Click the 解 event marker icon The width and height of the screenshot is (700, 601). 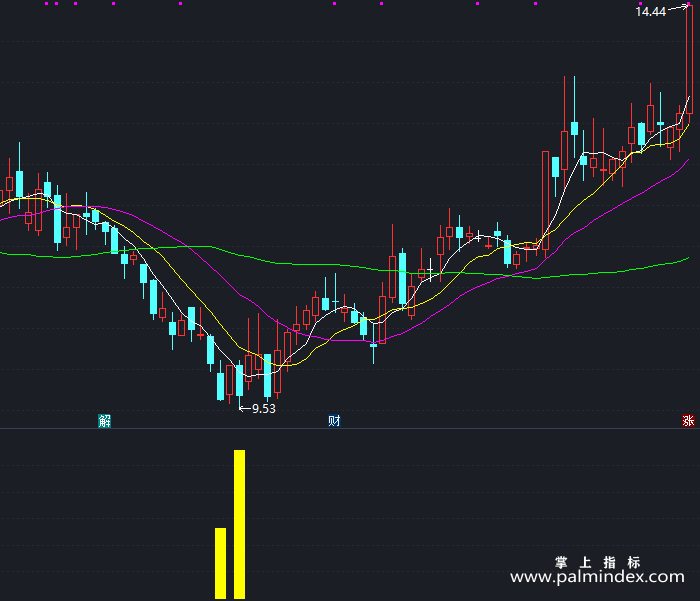point(104,421)
